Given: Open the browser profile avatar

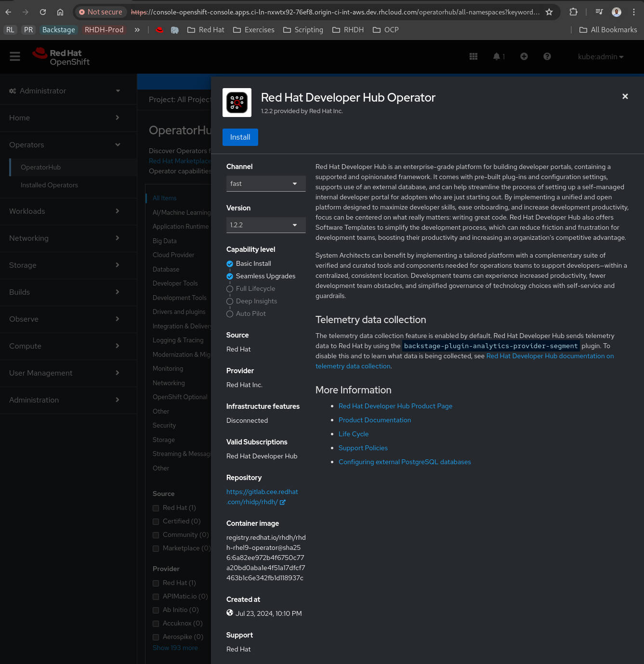Looking at the screenshot, I should point(617,12).
